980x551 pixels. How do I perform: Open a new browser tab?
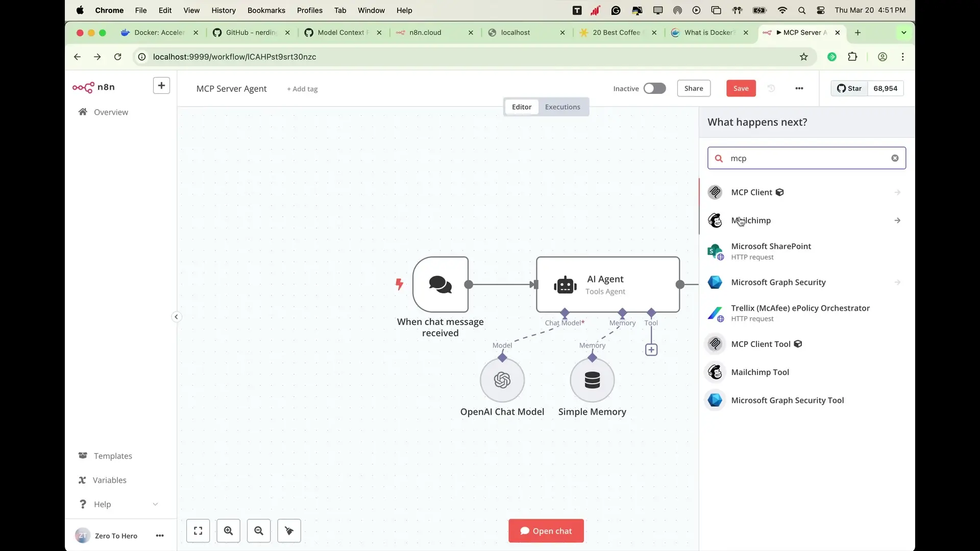coord(858,32)
